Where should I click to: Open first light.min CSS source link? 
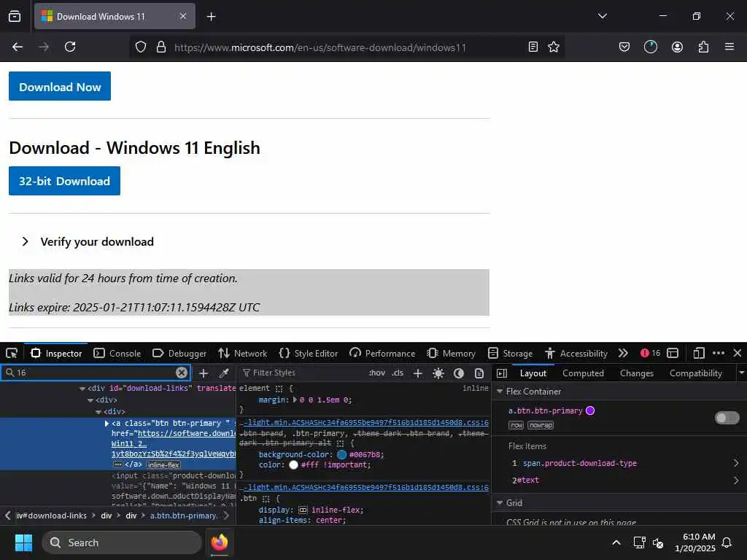tap(366, 423)
